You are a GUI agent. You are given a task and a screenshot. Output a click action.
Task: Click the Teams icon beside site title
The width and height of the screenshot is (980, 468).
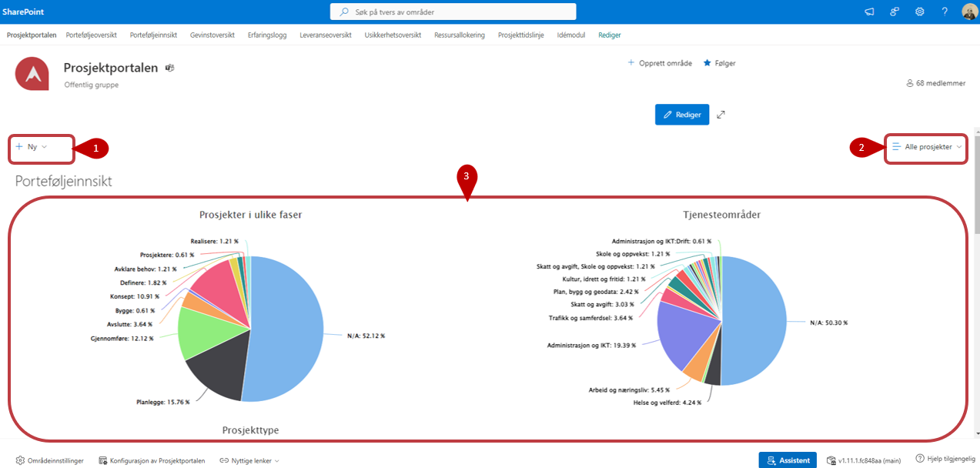click(x=169, y=69)
